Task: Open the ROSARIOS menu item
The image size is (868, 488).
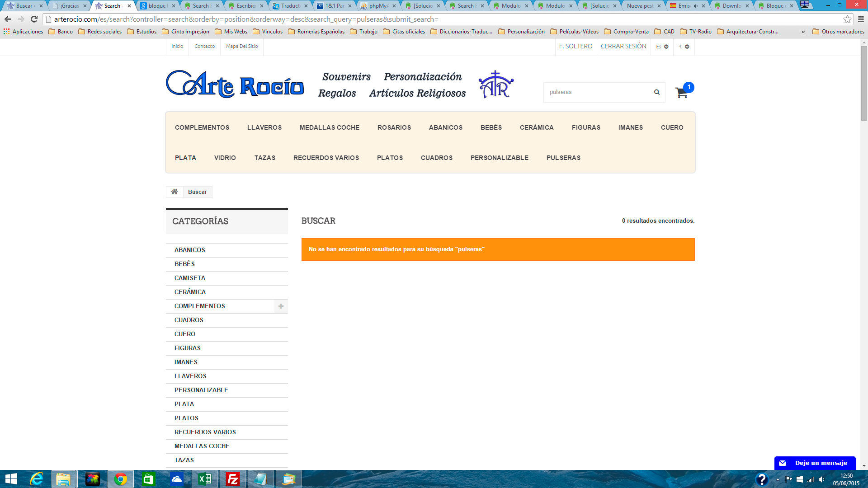Action: pyautogui.click(x=394, y=127)
